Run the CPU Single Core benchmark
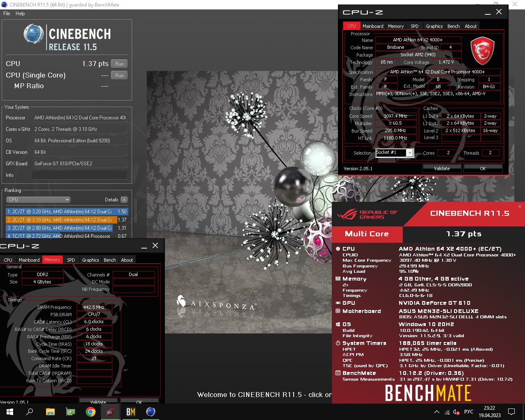This screenshot has width=525, height=420. (119, 75)
